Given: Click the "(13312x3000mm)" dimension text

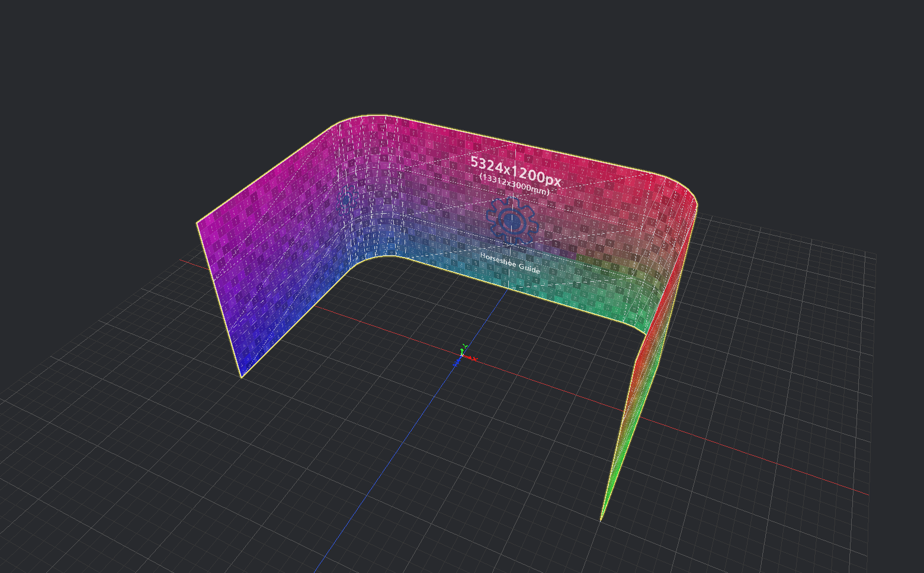Looking at the screenshot, I should click(x=515, y=185).
